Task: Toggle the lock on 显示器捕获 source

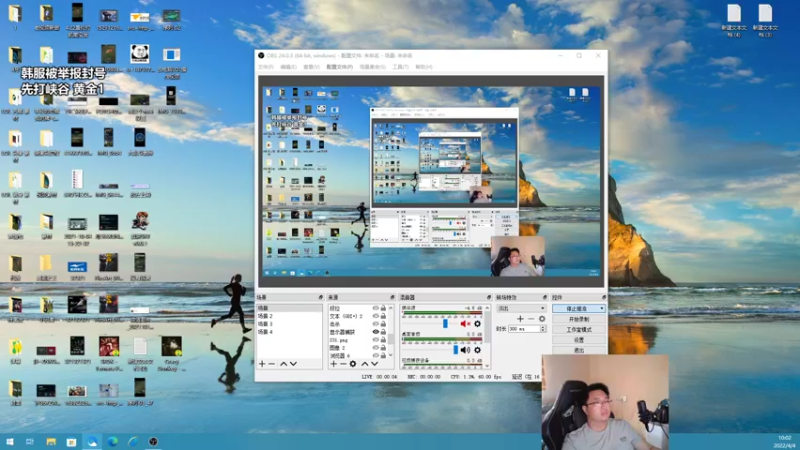Action: coord(383,332)
